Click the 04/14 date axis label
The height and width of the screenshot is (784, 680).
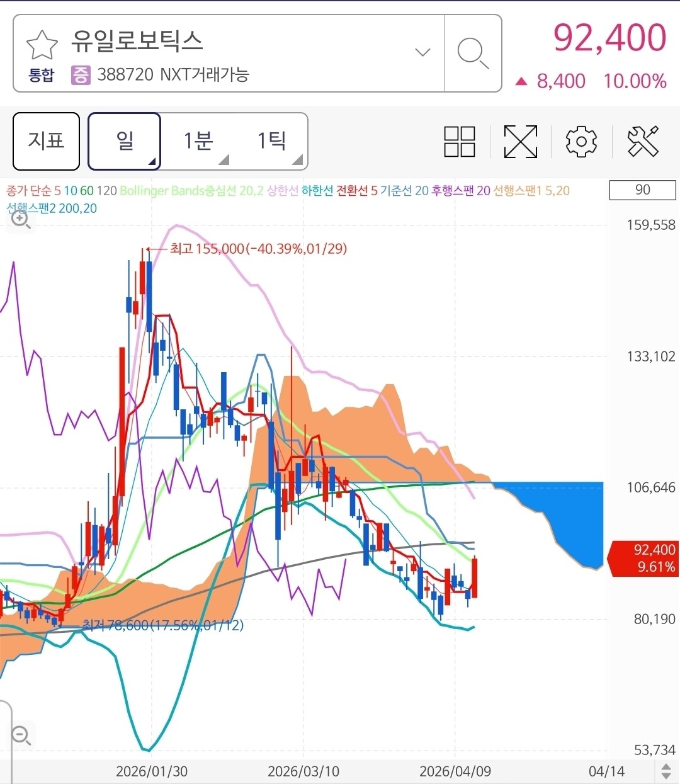click(607, 771)
